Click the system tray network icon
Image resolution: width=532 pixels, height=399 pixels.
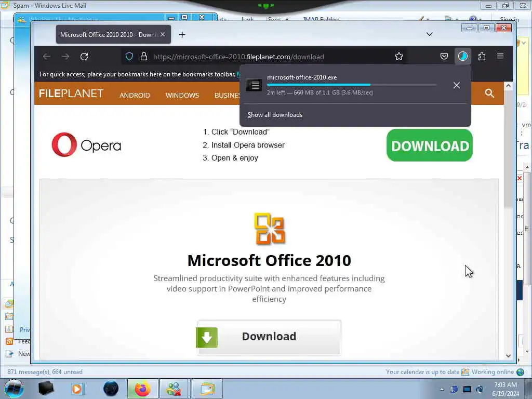[467, 389]
